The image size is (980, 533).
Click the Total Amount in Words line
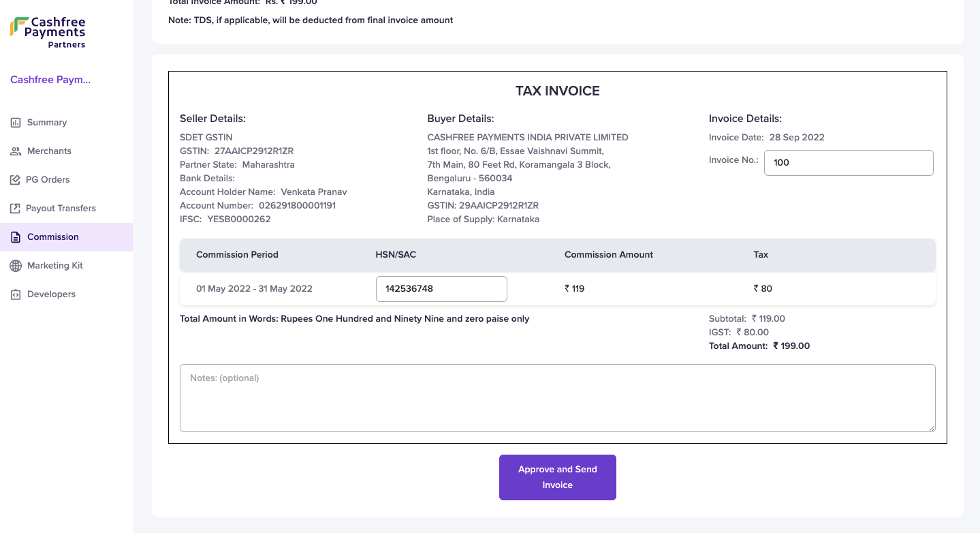pos(354,319)
